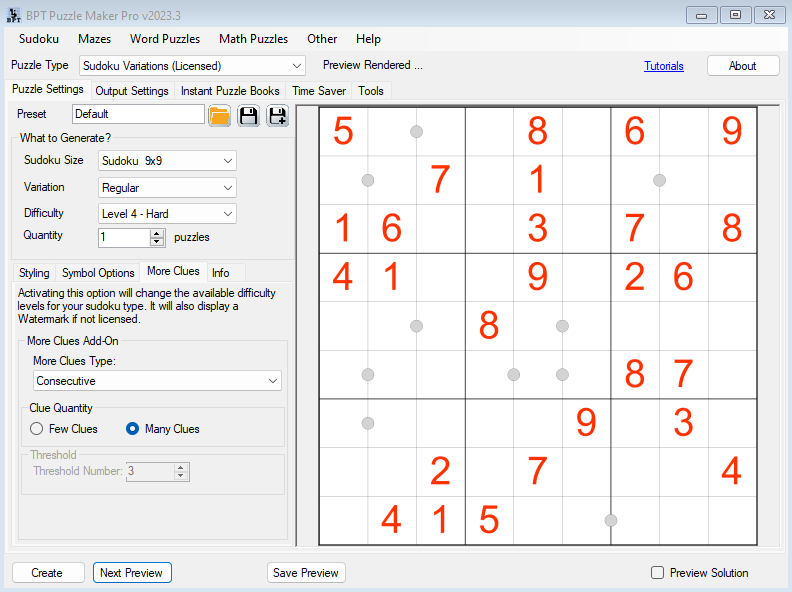
Task: Open the Puzzle Type dropdown
Action: 192,66
